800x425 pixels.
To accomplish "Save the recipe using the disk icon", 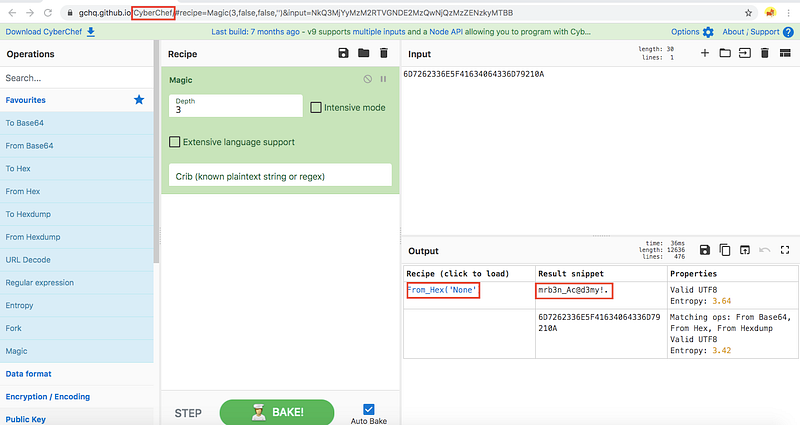I will coord(344,53).
